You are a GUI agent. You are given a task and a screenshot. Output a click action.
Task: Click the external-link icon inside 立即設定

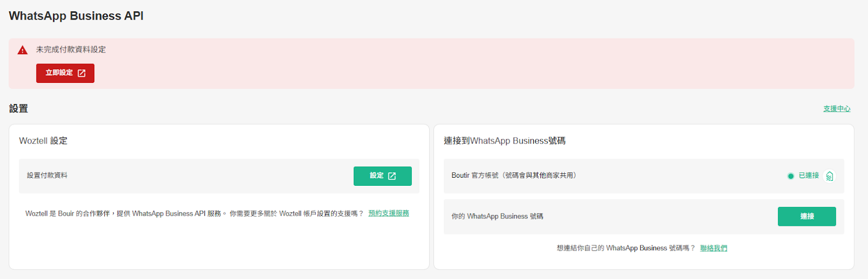81,73
